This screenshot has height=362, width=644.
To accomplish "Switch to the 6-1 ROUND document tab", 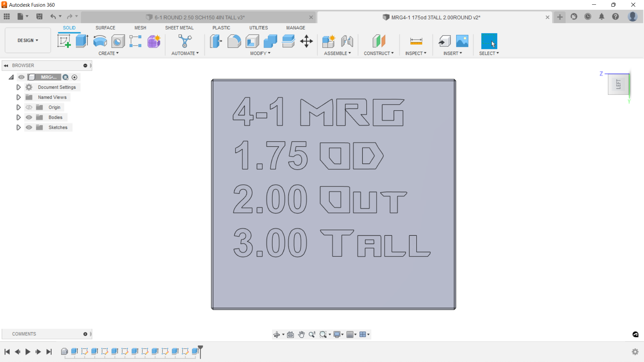I will click(x=199, y=17).
